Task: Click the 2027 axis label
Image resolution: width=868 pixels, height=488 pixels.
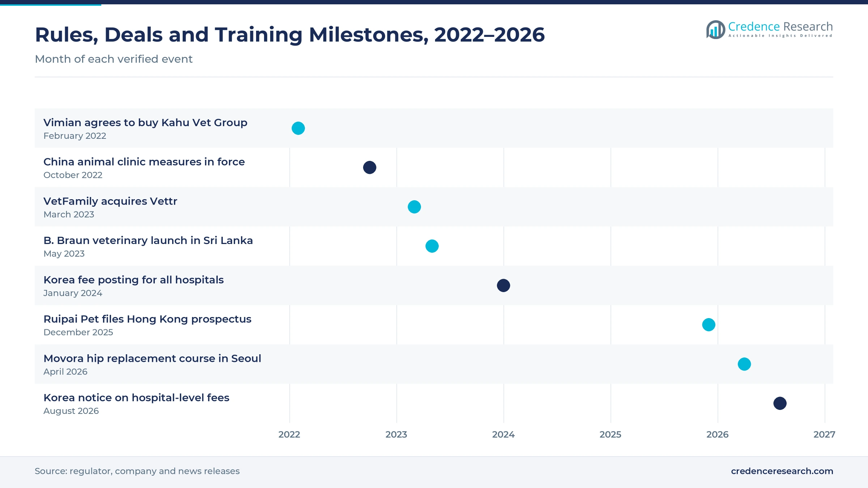Action: [825, 435]
